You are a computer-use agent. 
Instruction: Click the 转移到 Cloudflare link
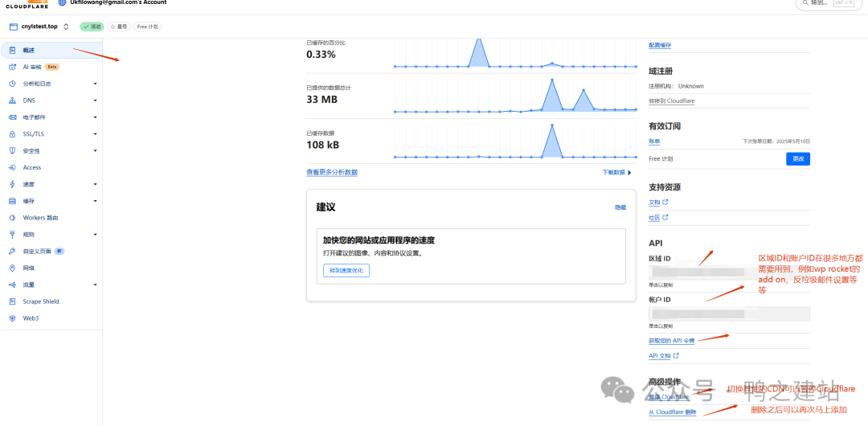[671, 101]
